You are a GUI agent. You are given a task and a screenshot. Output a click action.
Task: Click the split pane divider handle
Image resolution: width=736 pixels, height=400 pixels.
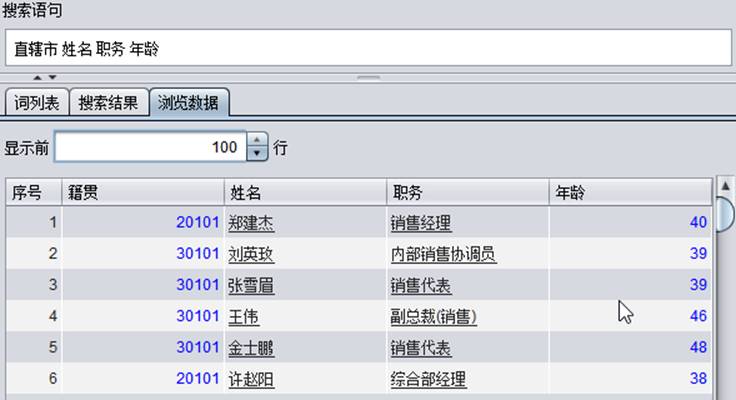368,77
